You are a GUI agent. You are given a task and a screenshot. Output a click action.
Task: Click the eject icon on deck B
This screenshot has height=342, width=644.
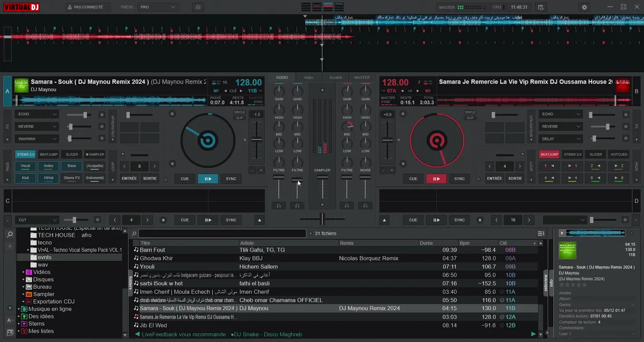pos(404,114)
